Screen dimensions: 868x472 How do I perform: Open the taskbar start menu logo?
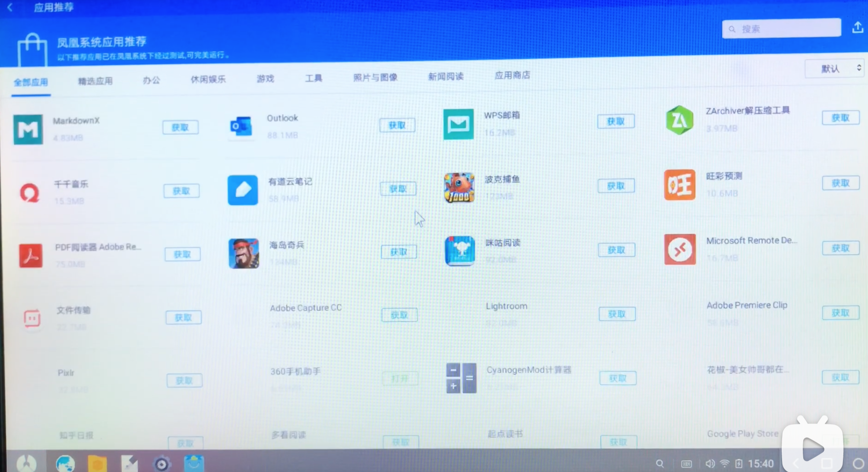click(27, 463)
